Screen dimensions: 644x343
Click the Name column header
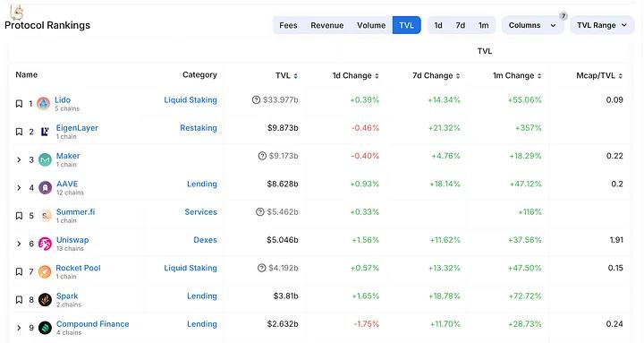tap(27, 75)
